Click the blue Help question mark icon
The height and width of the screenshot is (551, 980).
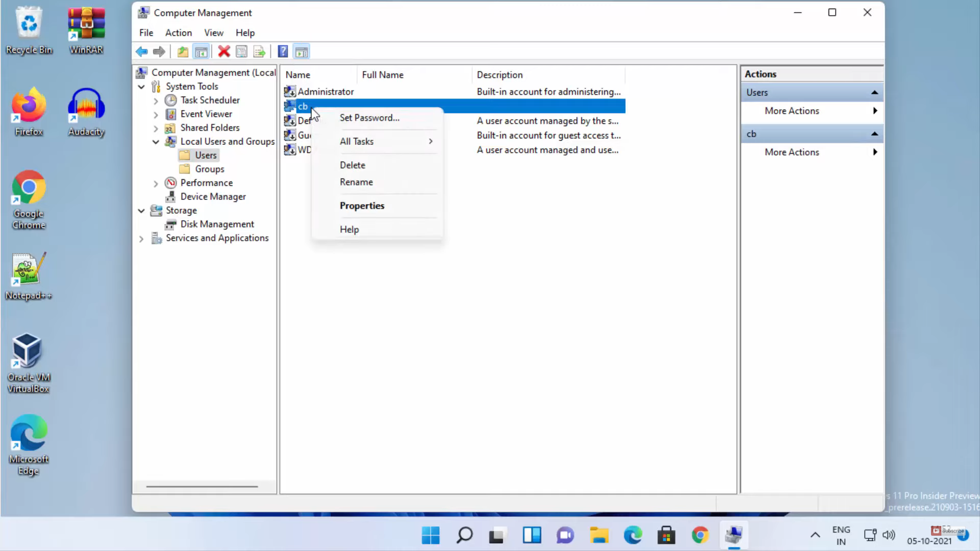(283, 52)
